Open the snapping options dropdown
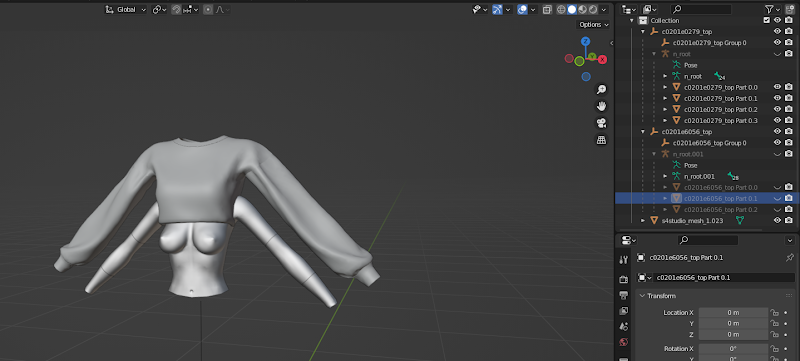This screenshot has height=361, width=800. pos(190,9)
